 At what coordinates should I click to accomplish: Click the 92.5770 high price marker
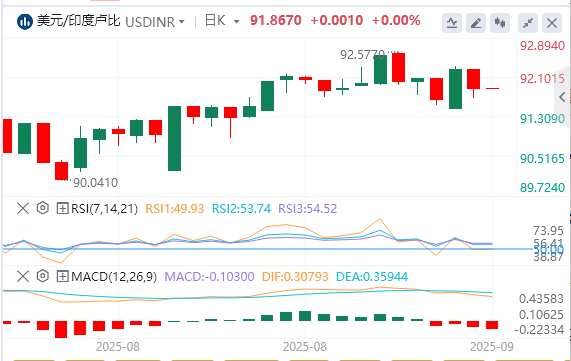tap(362, 55)
